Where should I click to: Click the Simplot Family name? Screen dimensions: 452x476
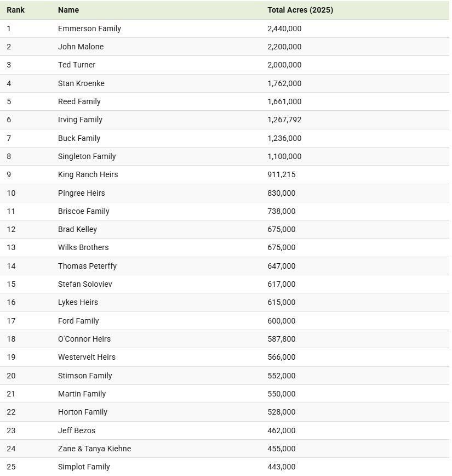(x=84, y=467)
